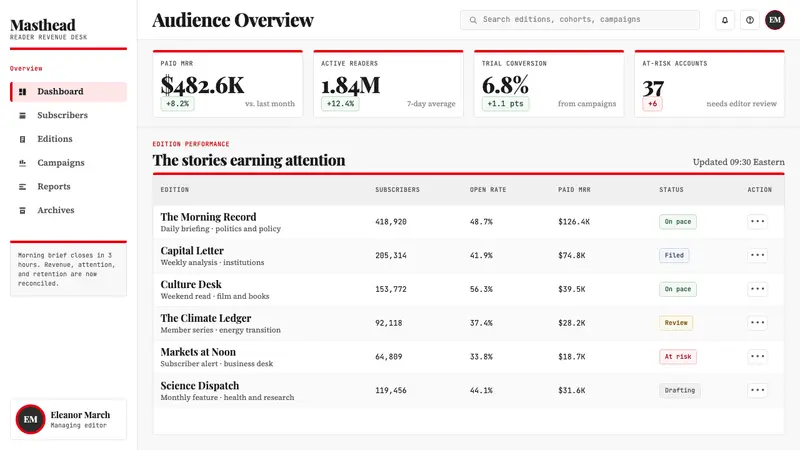Click paid MRR value $28.2K
The image size is (800, 450).
(x=571, y=323)
